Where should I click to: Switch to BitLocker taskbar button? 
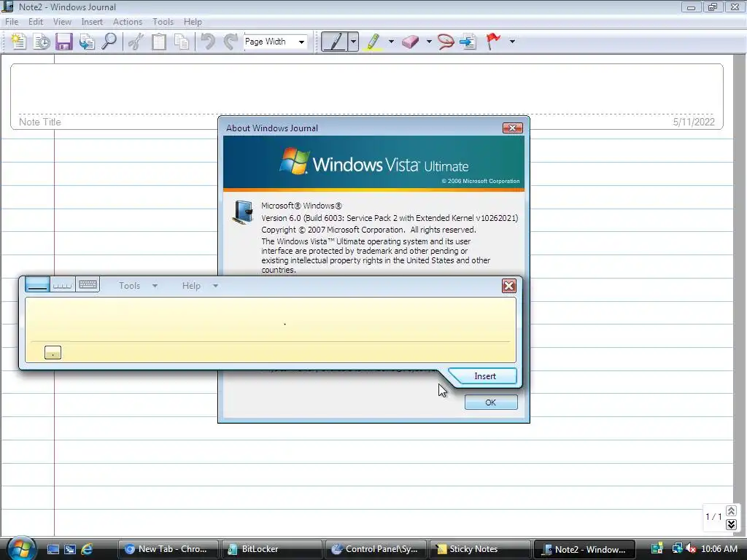[271, 549]
